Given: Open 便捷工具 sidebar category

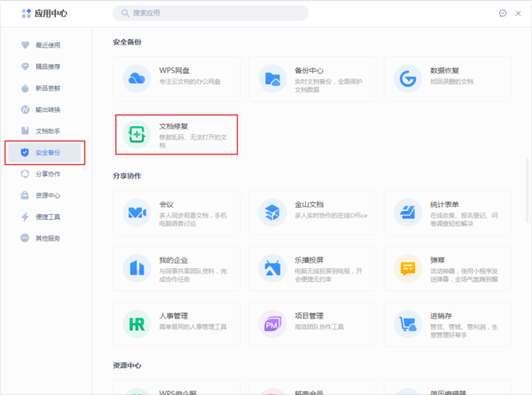Looking at the screenshot, I should pyautogui.click(x=47, y=217).
